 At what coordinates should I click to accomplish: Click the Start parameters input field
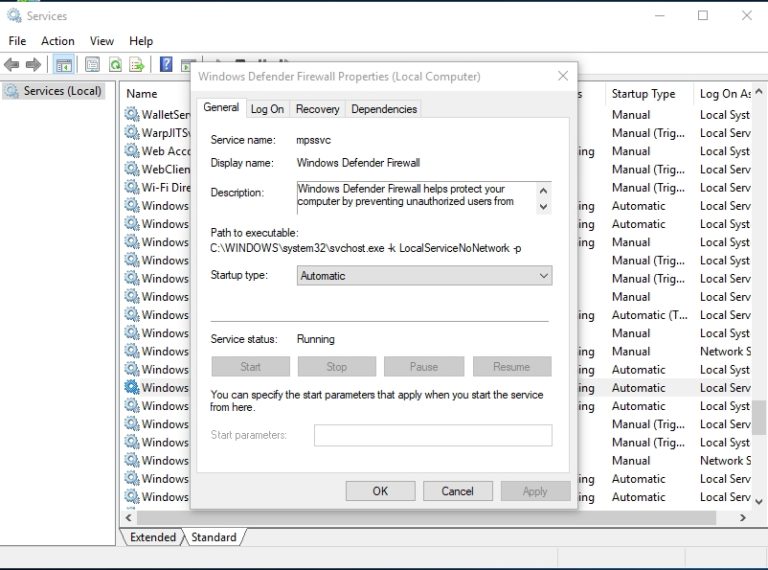(x=433, y=435)
